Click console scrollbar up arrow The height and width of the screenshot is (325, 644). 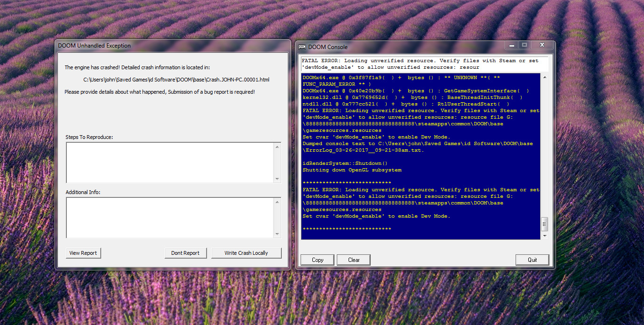click(545, 77)
